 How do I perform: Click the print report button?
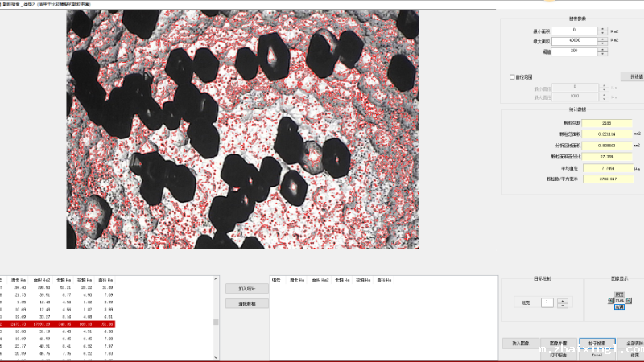pyautogui.click(x=559, y=354)
